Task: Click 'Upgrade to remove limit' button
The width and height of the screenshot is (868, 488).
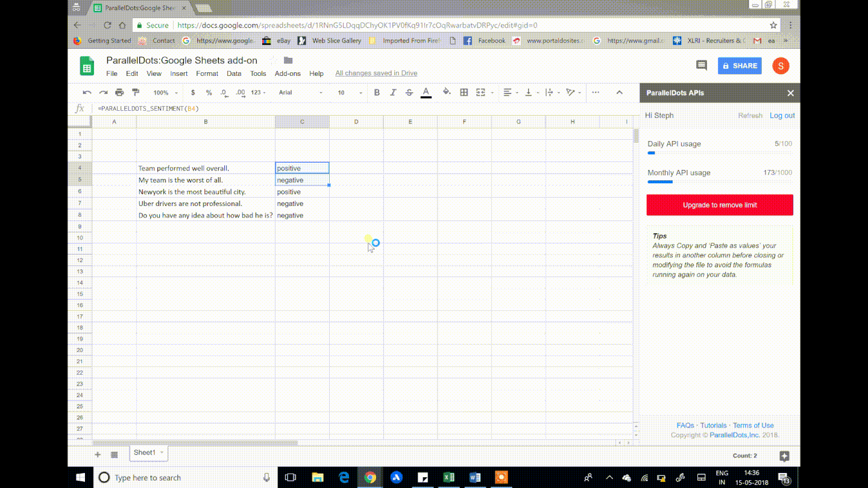Action: [720, 205]
